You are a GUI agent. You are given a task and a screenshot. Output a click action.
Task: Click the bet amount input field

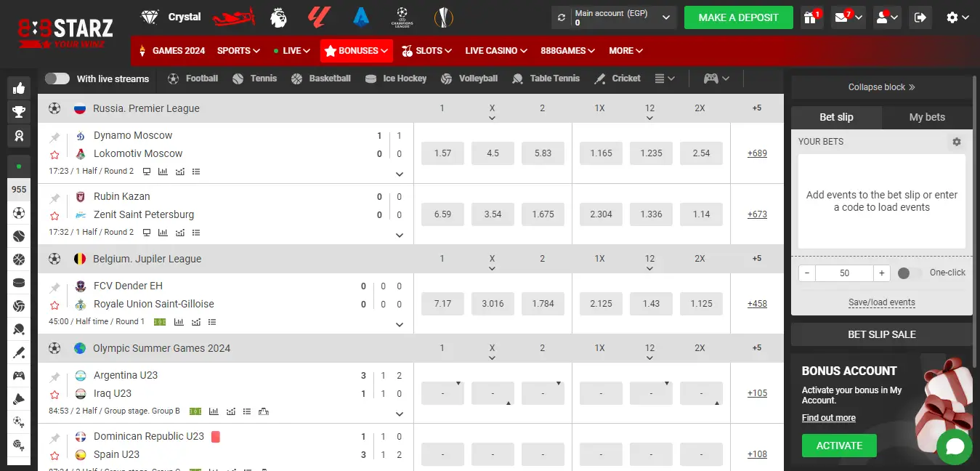pos(844,273)
